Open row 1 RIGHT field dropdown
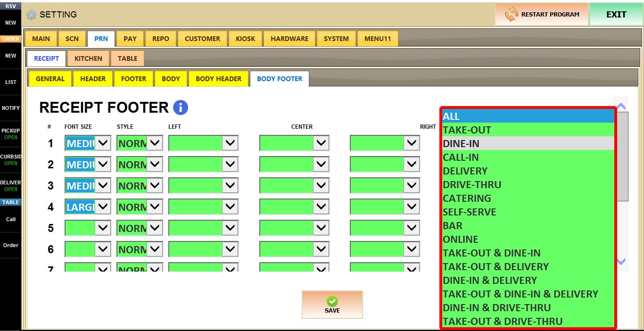Viewport: 644px width, 331px height. click(412, 143)
